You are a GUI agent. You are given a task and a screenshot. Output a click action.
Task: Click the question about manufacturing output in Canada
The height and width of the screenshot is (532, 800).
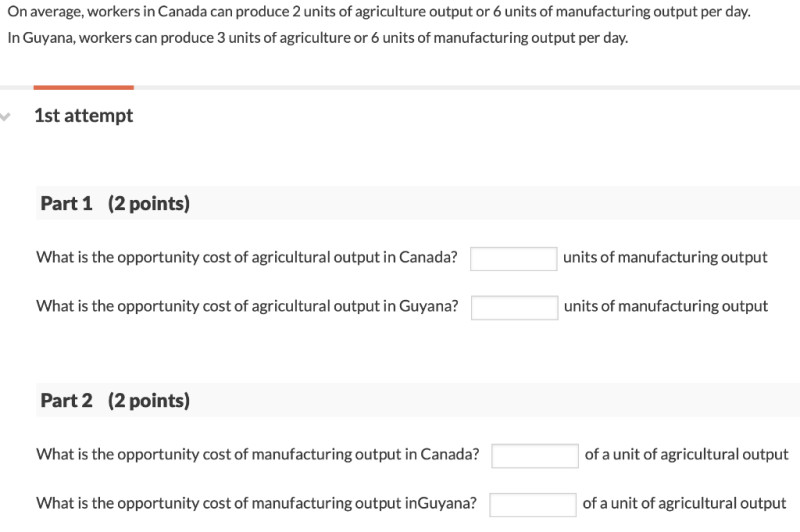pos(258,454)
